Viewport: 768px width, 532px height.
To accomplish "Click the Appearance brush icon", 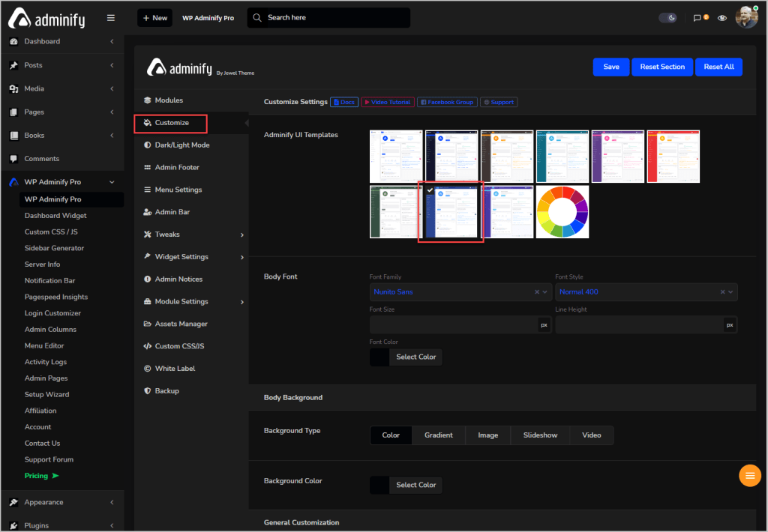I will pos(13,502).
